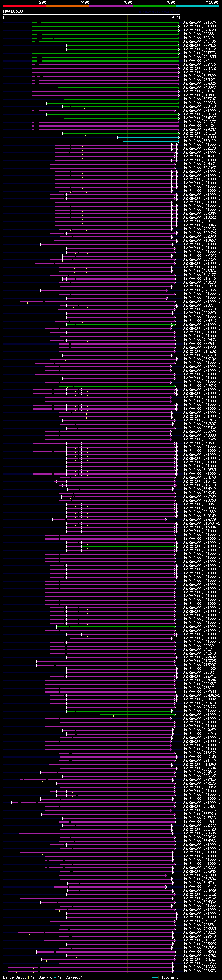The height and width of the screenshot is (980, 222).
Task: Click the UniRef100_C0S673 label
Action: (x=199, y=971)
